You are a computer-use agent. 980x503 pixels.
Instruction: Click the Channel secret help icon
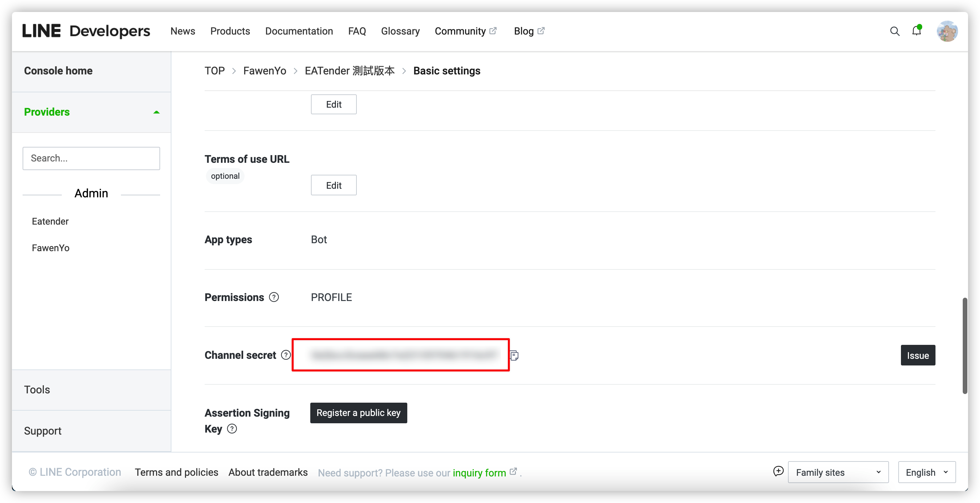286,355
